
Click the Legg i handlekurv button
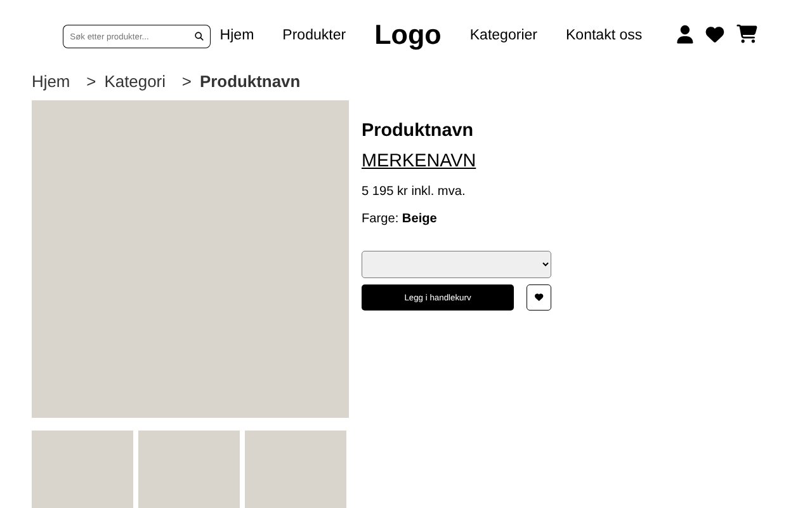coord(438,297)
